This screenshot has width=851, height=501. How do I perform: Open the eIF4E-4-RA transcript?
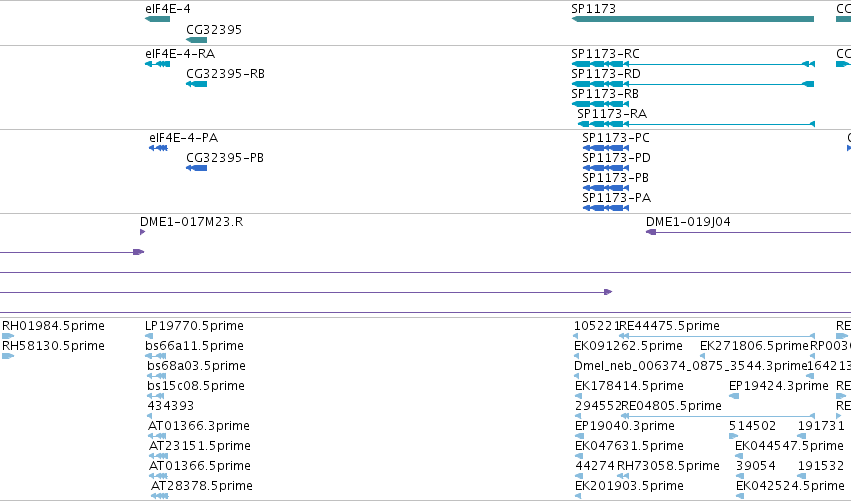click(x=157, y=64)
